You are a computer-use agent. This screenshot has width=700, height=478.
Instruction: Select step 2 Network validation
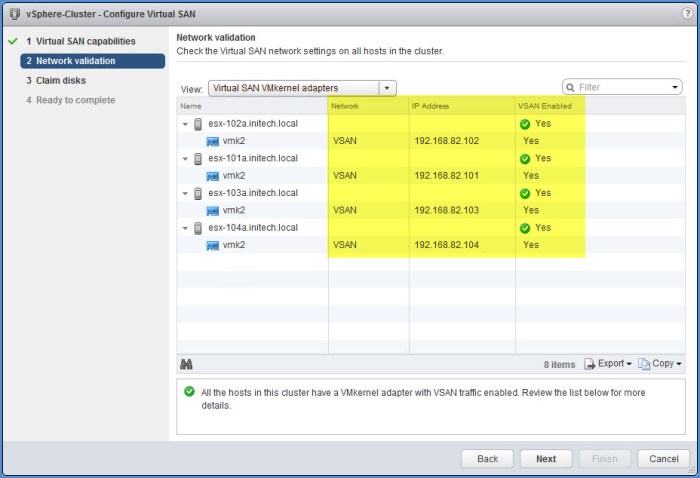point(92,61)
